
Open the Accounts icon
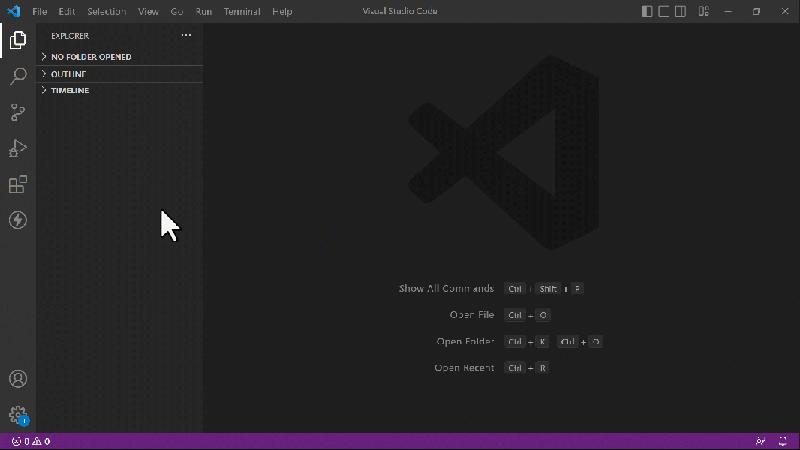[x=18, y=379]
